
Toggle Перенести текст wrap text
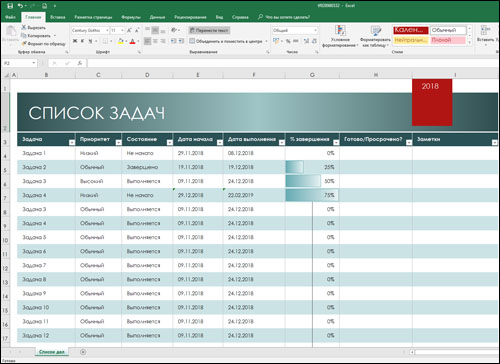click(209, 30)
